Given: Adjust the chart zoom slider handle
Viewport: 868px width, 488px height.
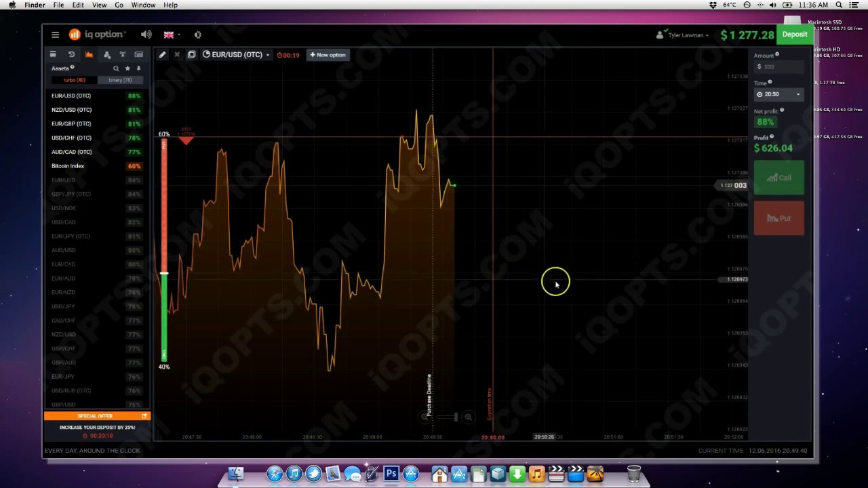Looking at the screenshot, I should coord(456,418).
